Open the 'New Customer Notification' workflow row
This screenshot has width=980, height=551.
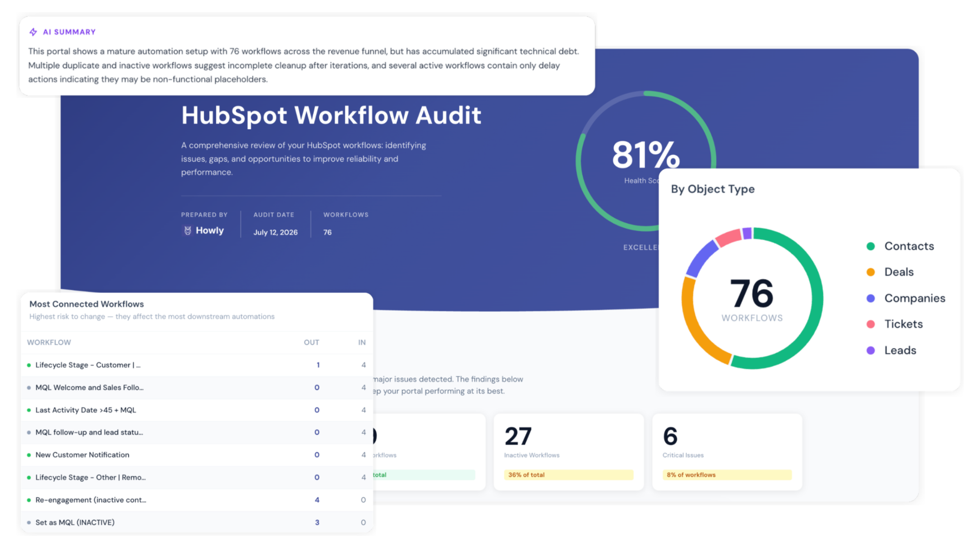[197, 455]
